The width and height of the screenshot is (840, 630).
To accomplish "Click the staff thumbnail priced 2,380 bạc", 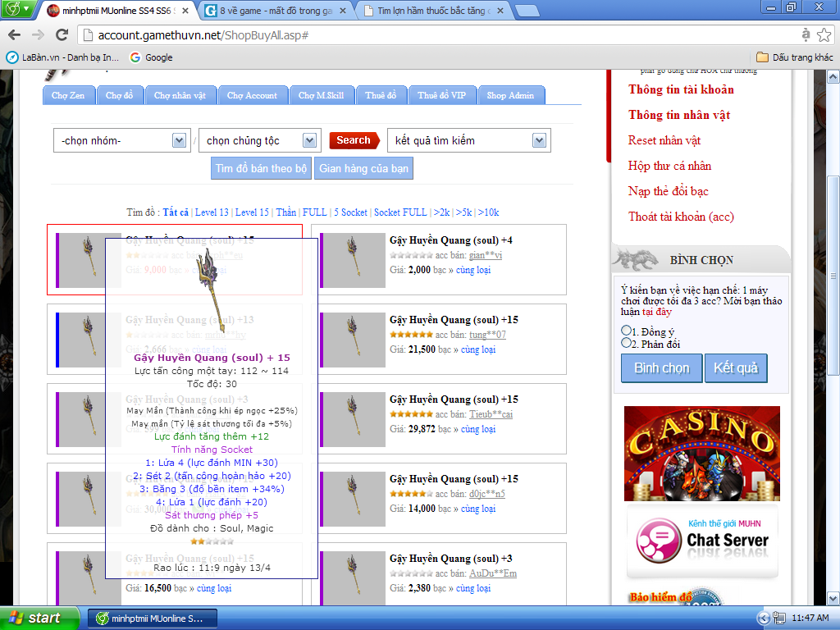I will point(354,578).
